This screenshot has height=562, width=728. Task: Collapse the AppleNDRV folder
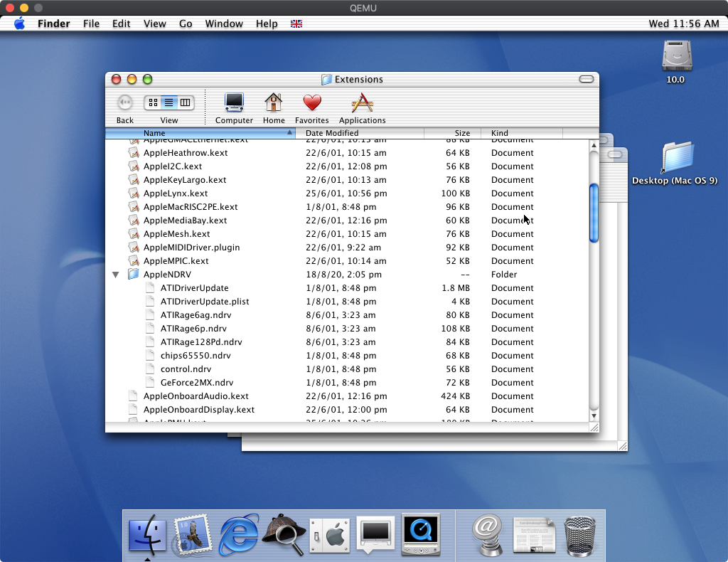(x=116, y=275)
